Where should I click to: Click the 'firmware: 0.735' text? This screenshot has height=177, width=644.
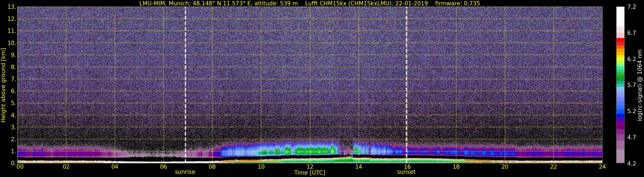click(x=457, y=3)
